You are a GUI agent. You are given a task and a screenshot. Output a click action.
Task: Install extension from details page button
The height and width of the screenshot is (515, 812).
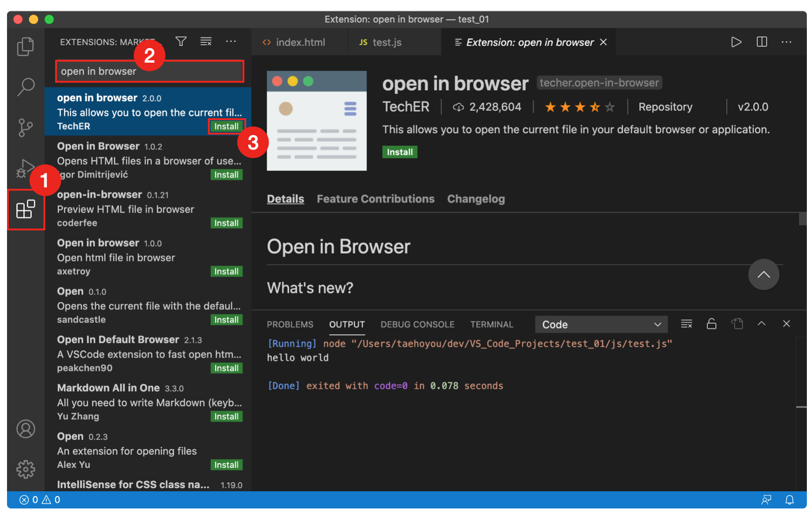pyautogui.click(x=400, y=152)
